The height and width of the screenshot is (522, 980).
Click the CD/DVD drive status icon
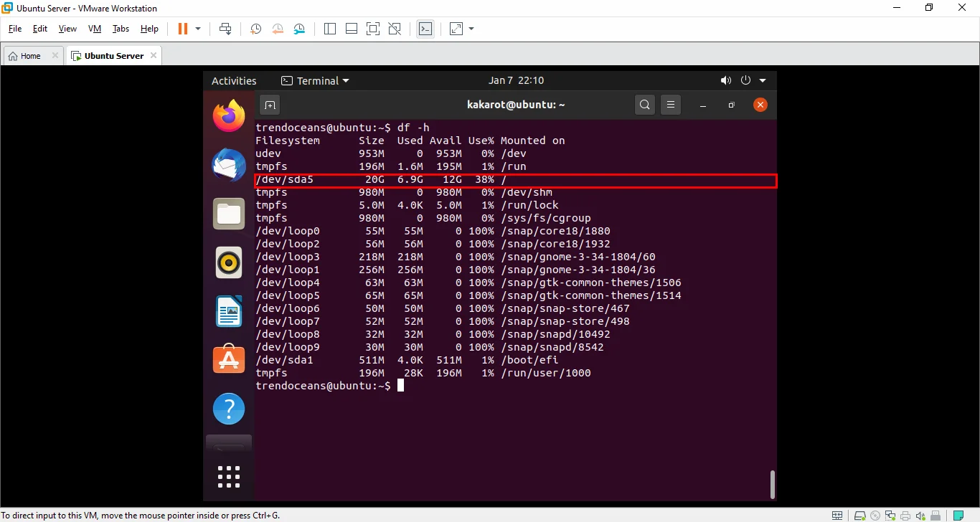click(x=875, y=515)
